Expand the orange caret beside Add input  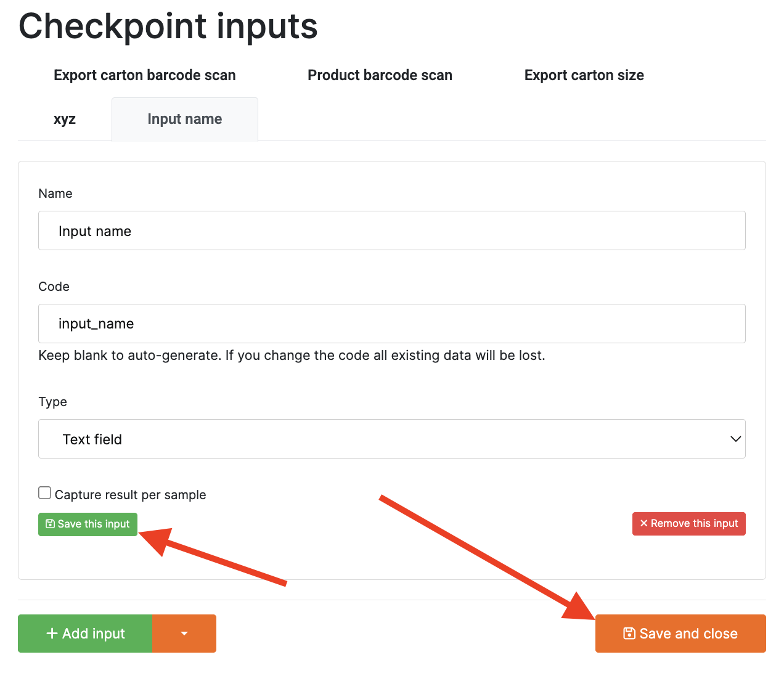coord(184,634)
